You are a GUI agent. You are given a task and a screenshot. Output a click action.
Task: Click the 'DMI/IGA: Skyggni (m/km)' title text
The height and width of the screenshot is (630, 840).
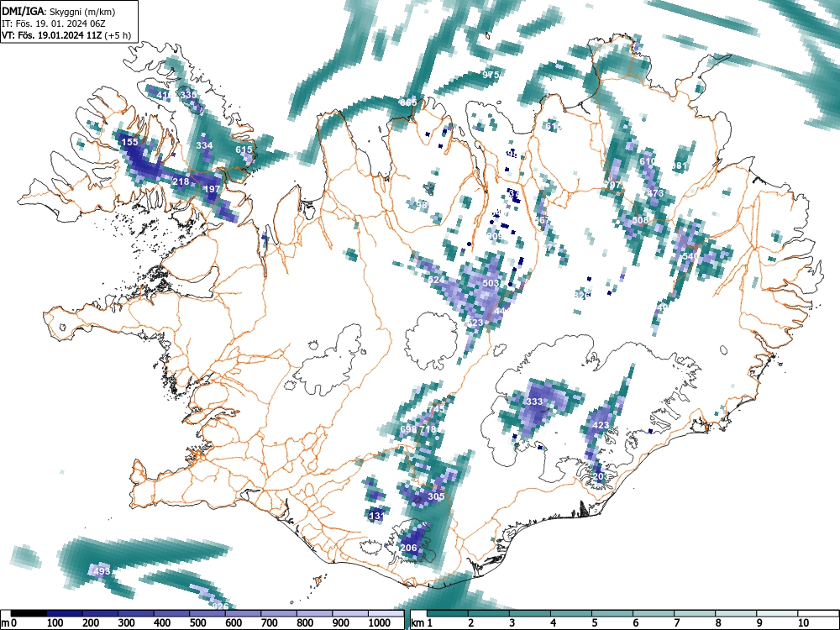59,11
